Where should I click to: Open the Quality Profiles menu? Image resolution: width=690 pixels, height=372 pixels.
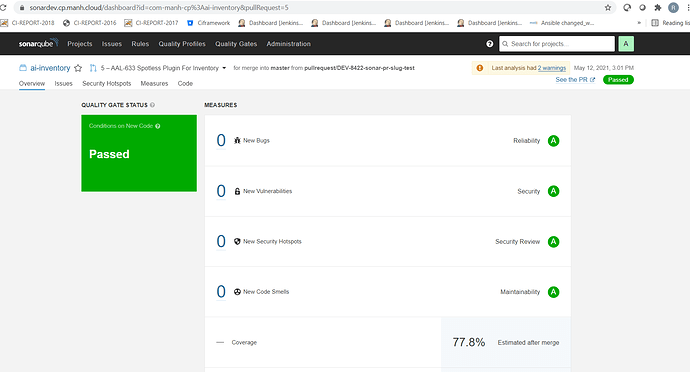(182, 44)
